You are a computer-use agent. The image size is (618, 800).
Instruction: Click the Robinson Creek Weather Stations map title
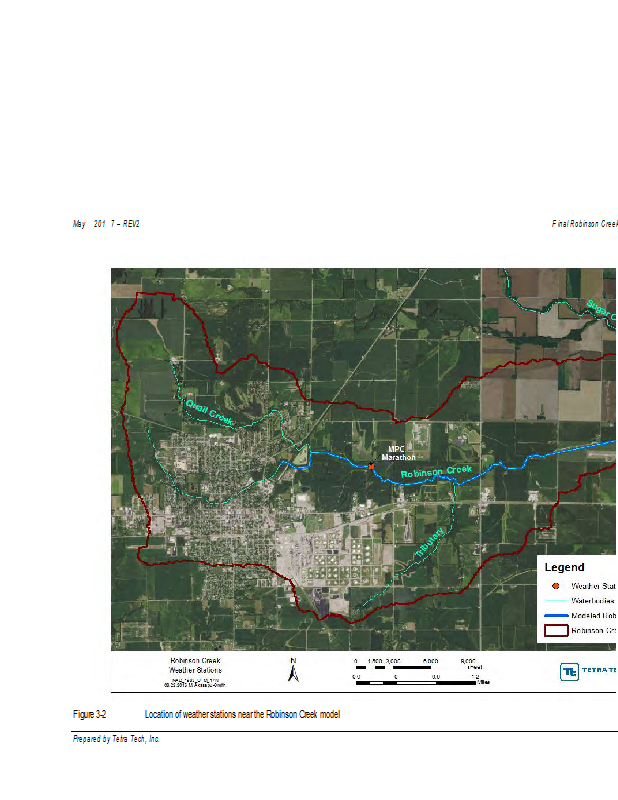coord(195,667)
